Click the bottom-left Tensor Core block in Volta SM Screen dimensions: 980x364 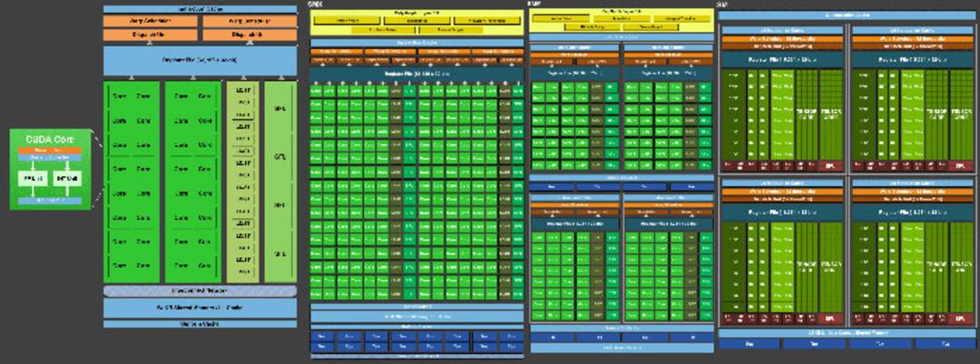point(807,267)
